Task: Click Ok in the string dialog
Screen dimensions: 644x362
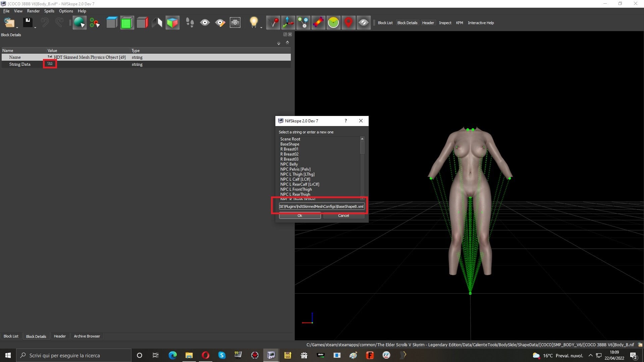Action: (300, 216)
